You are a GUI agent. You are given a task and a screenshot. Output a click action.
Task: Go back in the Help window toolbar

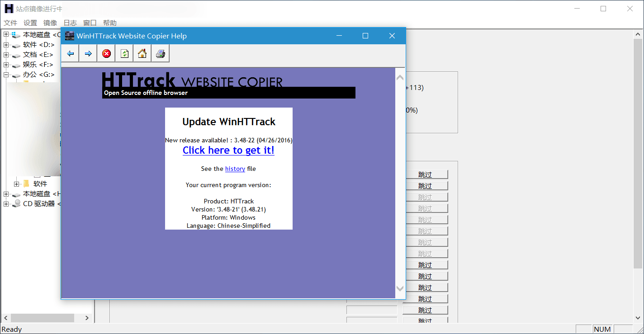click(x=70, y=54)
